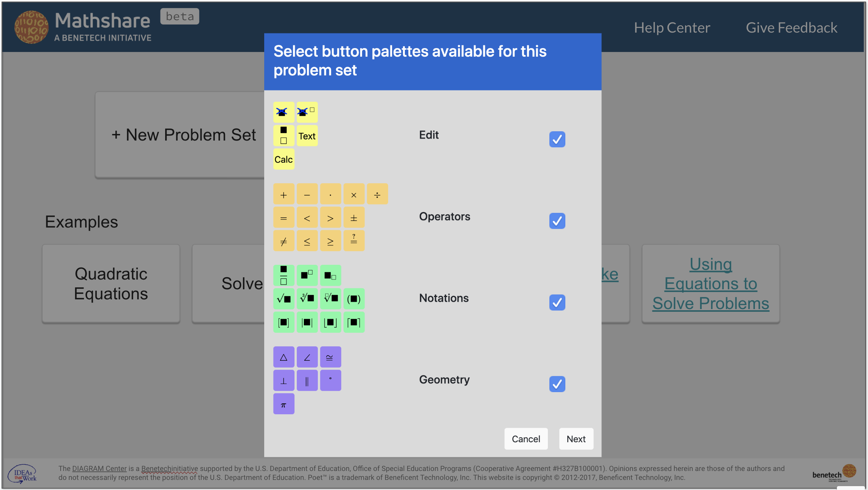Select the perpendicular symbol button
Screen dimensions: 868x490
click(284, 380)
